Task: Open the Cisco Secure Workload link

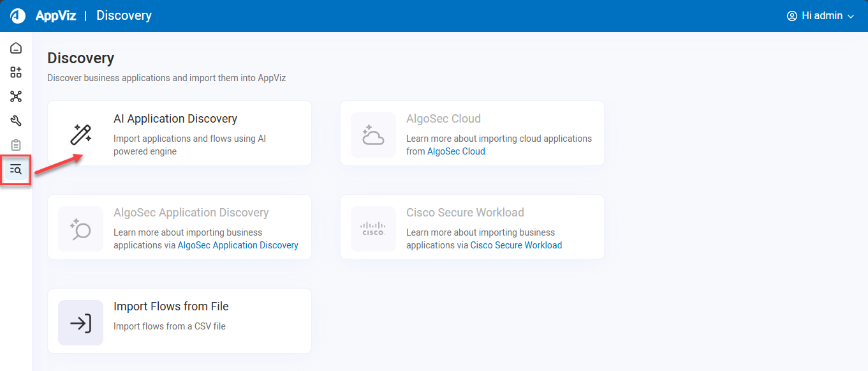Action: [516, 245]
